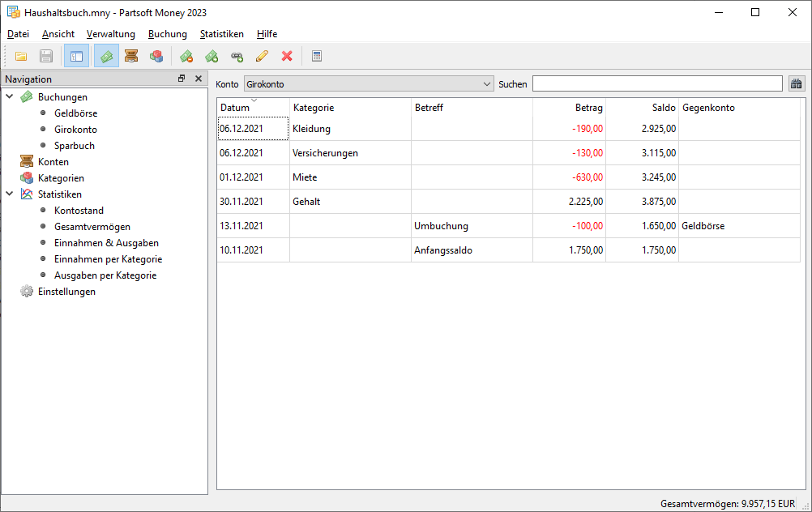Screen dimensions: 812x512
Task: Open the Konto dropdown showing Girokonto
Action: point(369,83)
